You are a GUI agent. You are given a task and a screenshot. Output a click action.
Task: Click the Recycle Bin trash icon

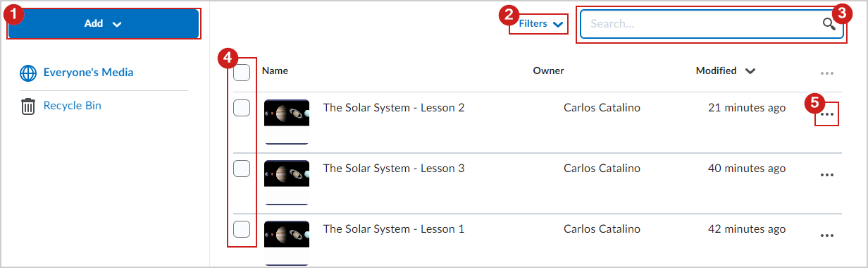(x=28, y=106)
